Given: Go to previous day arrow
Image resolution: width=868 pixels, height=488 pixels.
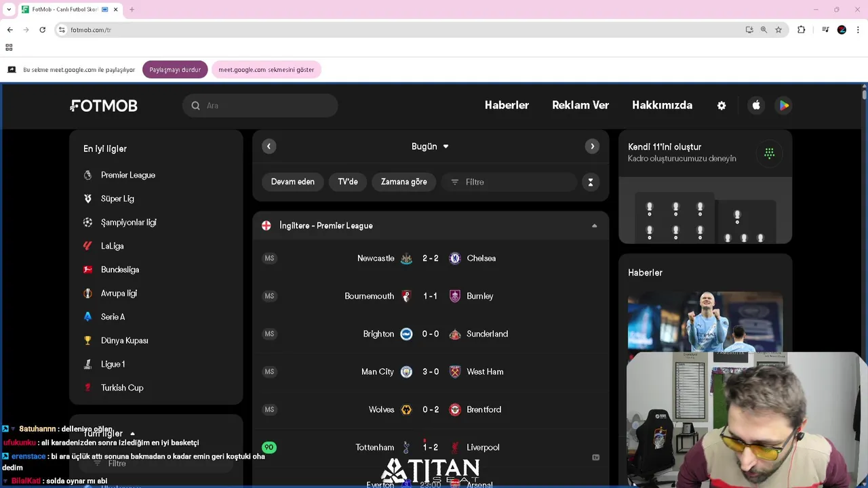Looking at the screenshot, I should (x=269, y=146).
